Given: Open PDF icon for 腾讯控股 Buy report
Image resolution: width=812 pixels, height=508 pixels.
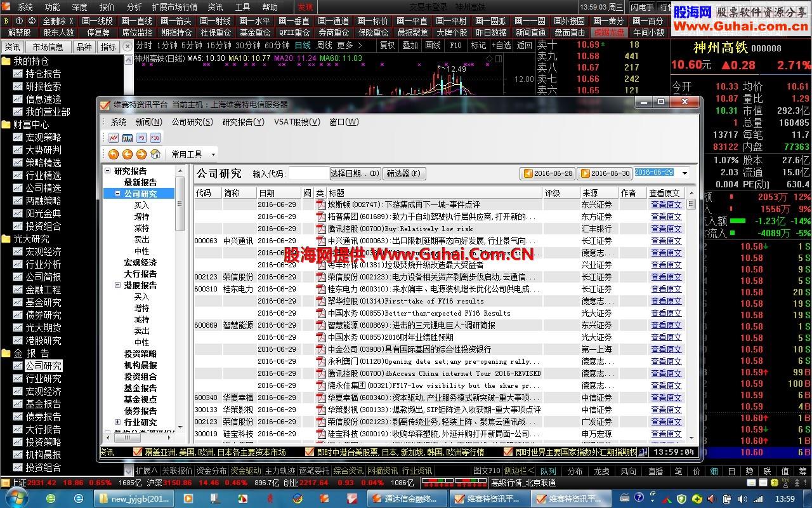Looking at the screenshot, I should pyautogui.click(x=321, y=229).
